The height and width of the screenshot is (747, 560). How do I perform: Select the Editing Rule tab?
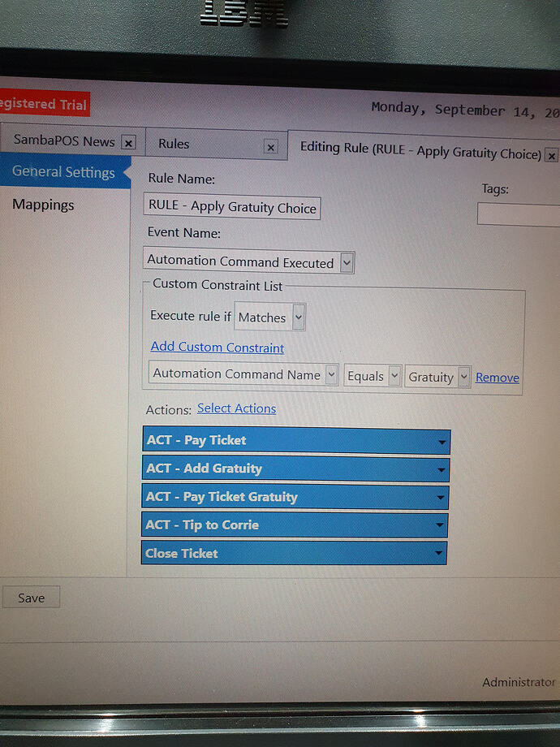(x=420, y=152)
